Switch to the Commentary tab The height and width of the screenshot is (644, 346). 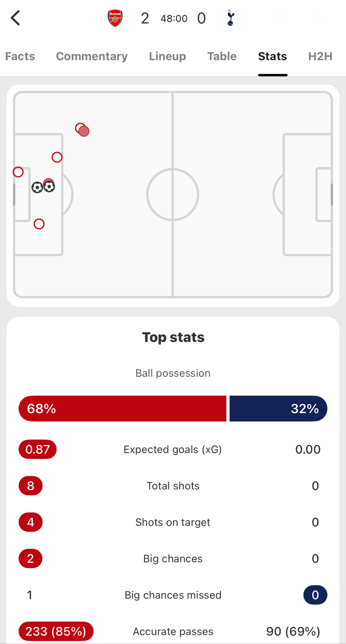point(92,56)
